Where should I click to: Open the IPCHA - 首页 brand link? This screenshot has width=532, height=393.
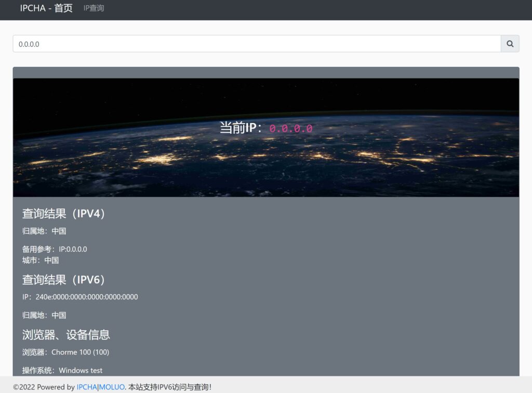point(46,8)
